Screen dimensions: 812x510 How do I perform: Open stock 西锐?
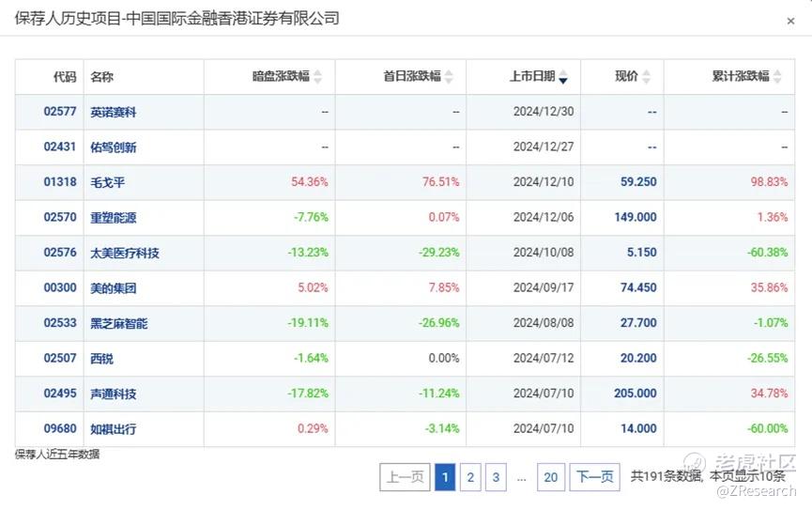click(x=102, y=359)
